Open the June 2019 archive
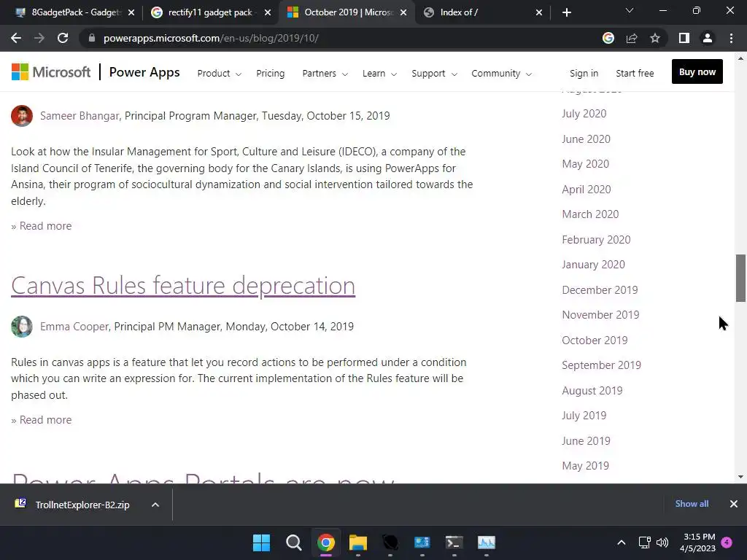747x560 pixels. [586, 441]
